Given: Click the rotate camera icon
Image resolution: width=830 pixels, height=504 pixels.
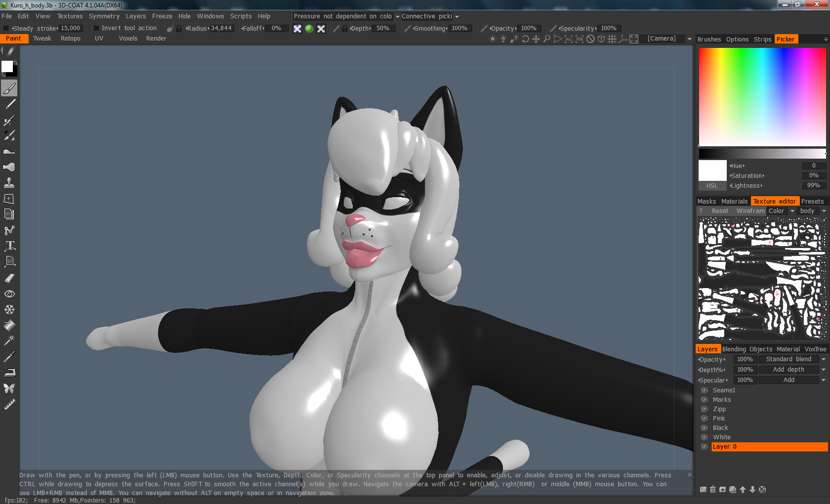Looking at the screenshot, I should click(x=525, y=39).
